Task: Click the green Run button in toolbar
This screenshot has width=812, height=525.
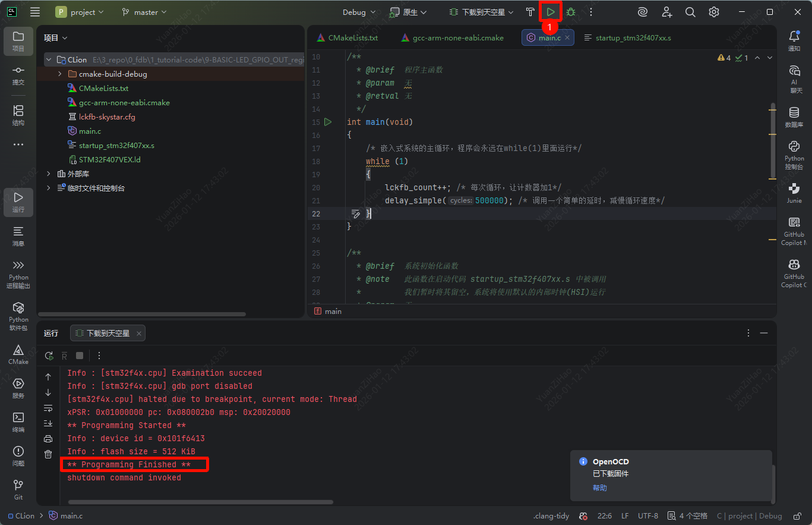Action: tap(551, 12)
